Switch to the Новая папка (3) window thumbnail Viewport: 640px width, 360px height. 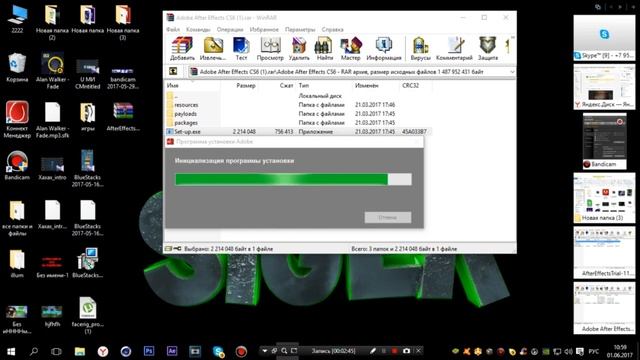[x=604, y=198]
